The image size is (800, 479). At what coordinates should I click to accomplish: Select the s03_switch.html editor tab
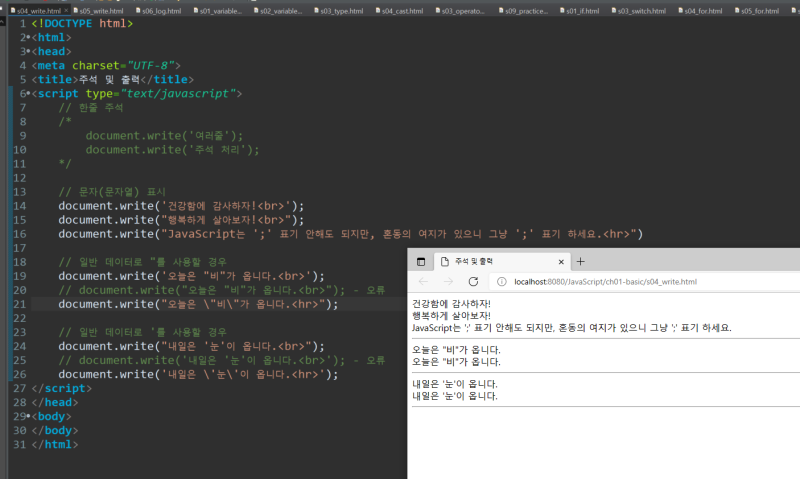point(639,11)
